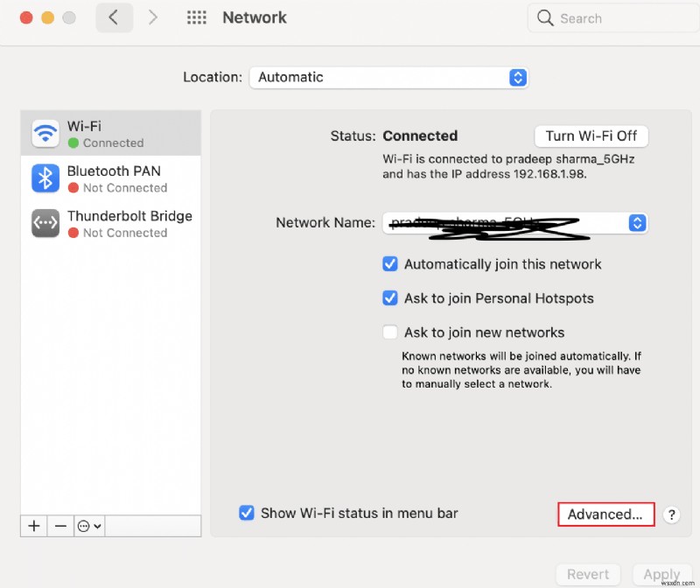The image size is (700, 588).
Task: Click the forward navigation arrow
Action: [152, 17]
